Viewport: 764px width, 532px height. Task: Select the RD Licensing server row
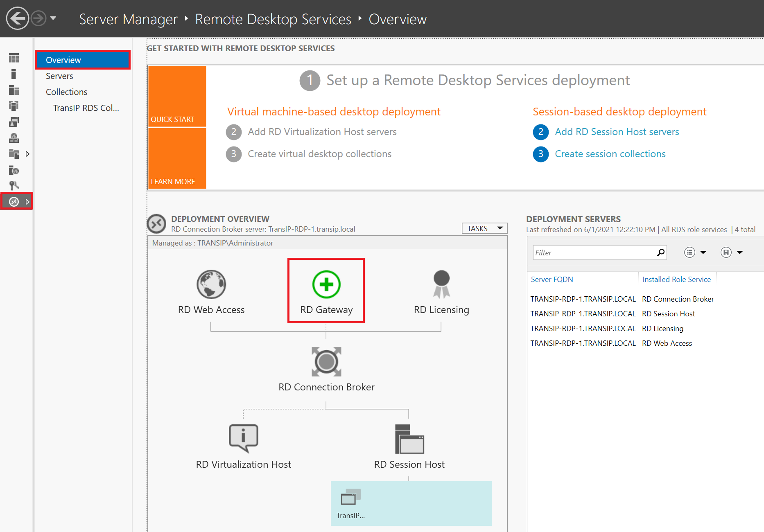click(645, 329)
